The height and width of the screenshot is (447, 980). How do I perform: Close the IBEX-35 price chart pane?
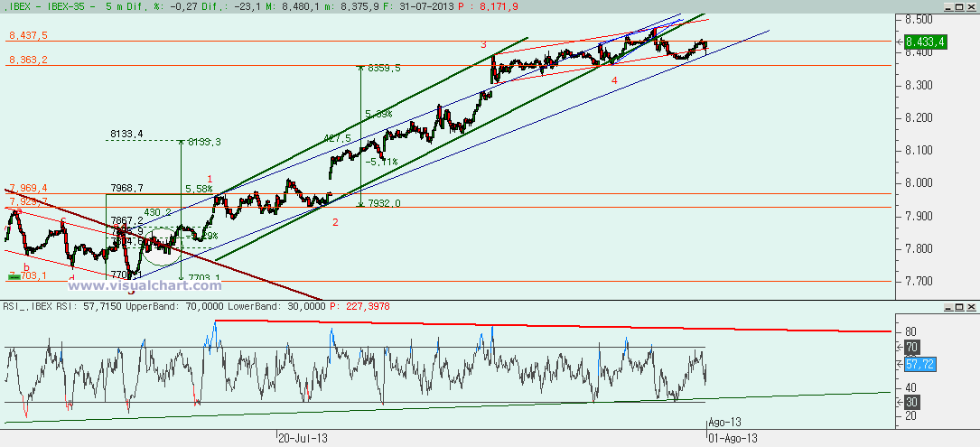click(x=970, y=6)
